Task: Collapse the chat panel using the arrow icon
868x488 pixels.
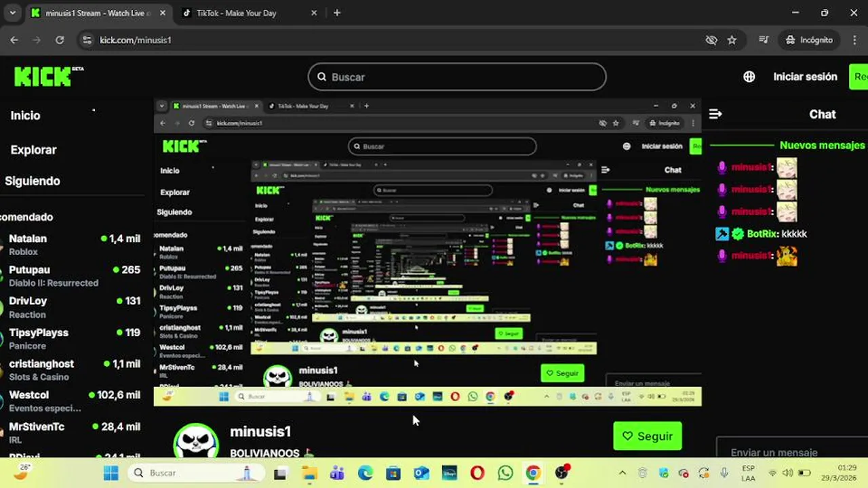Action: (x=715, y=114)
